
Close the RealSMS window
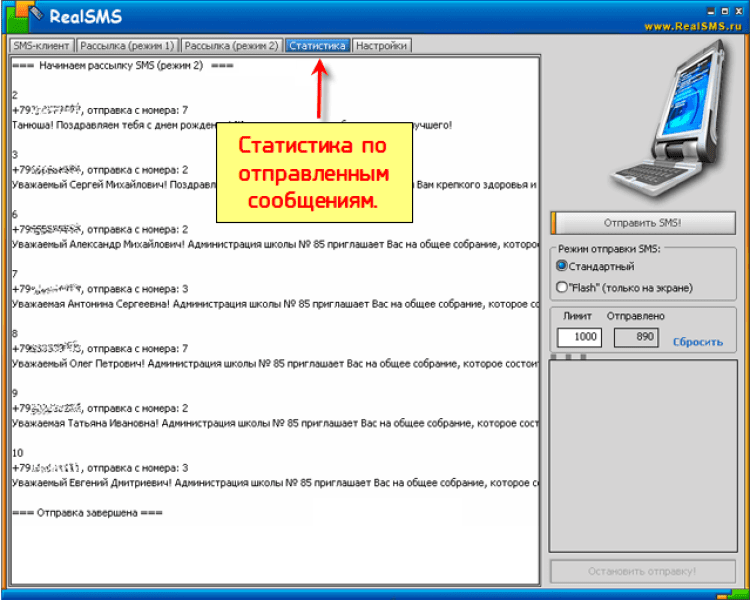point(739,11)
